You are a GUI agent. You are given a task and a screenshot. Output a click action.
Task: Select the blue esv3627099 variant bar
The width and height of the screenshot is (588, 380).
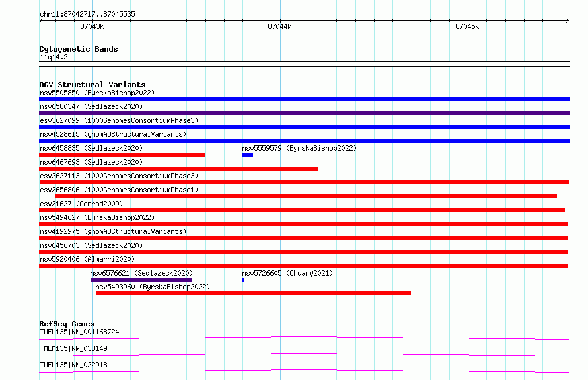coord(304,127)
